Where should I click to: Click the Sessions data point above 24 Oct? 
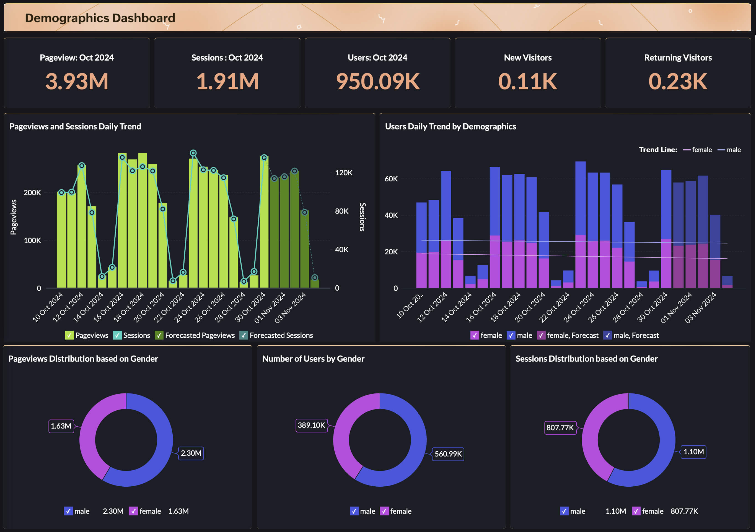193,153
